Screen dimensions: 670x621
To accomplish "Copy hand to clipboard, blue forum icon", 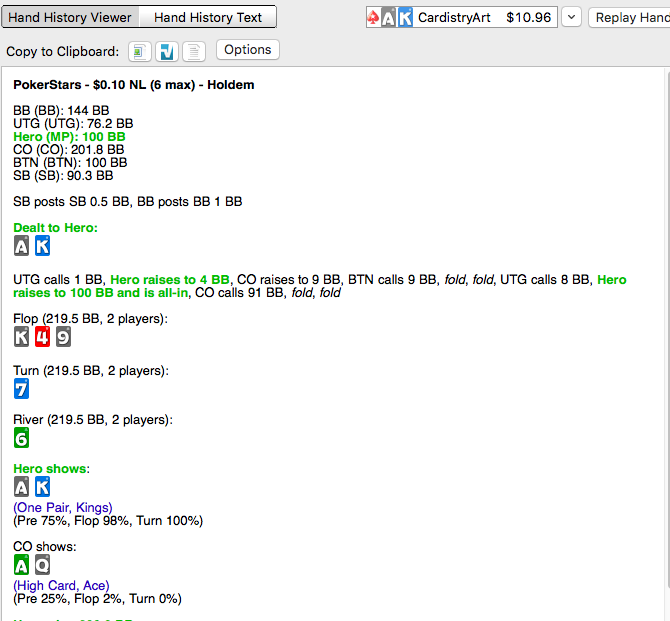I will pos(167,52).
